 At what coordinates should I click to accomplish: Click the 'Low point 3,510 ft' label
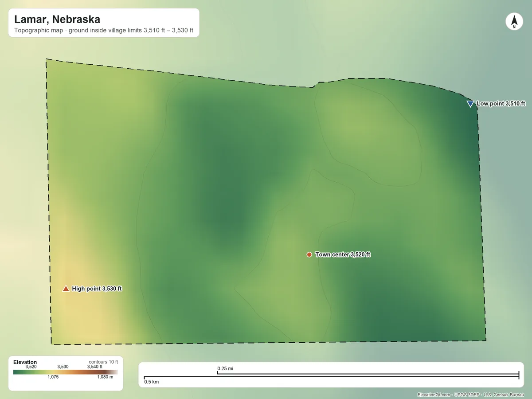pyautogui.click(x=501, y=104)
